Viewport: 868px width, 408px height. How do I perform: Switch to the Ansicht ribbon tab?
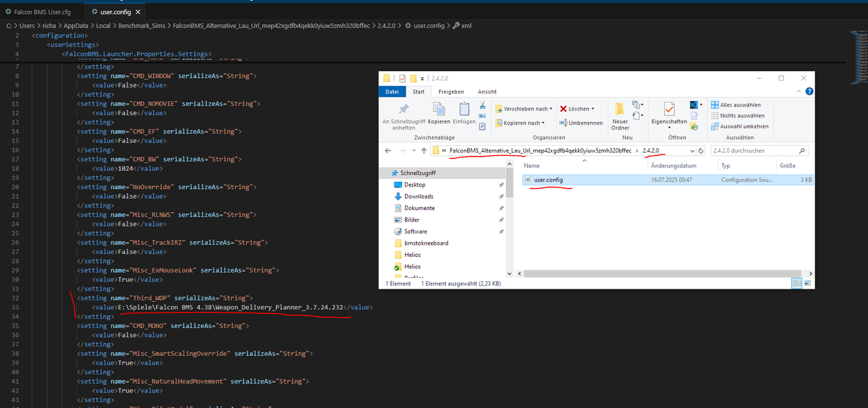click(487, 91)
